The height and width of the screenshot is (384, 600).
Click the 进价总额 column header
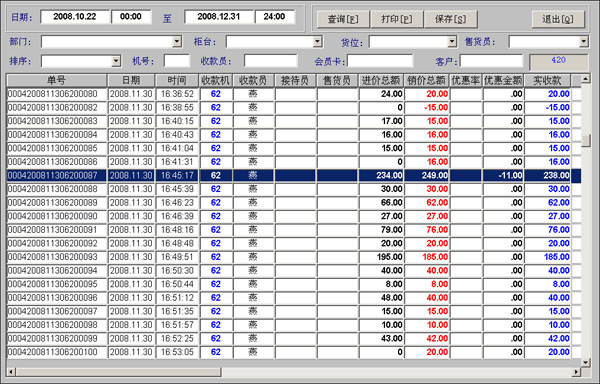click(381, 80)
